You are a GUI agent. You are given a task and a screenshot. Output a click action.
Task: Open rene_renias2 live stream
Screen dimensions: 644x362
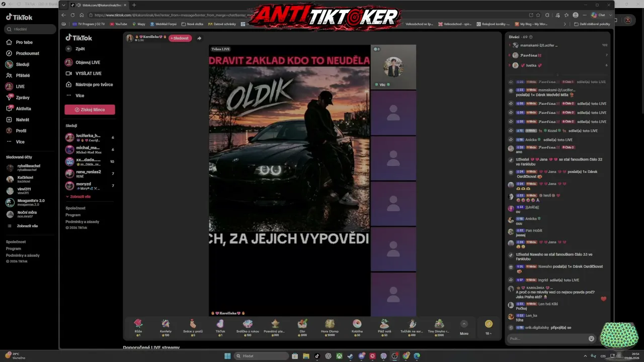coord(90,173)
